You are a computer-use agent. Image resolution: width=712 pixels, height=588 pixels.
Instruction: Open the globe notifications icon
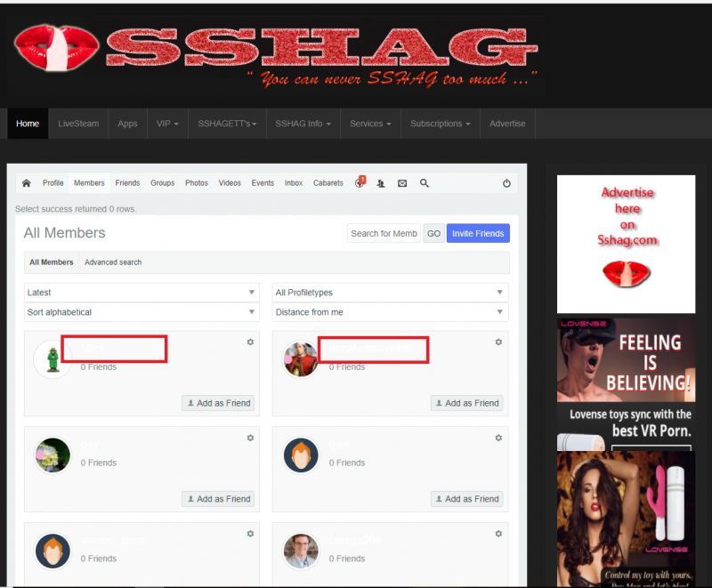pyautogui.click(x=360, y=182)
